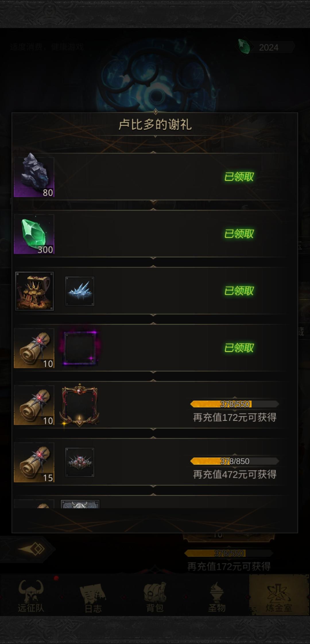Screen dimensions: 310x644
Task: Click the 378/550 recharge progress bar
Action: tap(235, 404)
